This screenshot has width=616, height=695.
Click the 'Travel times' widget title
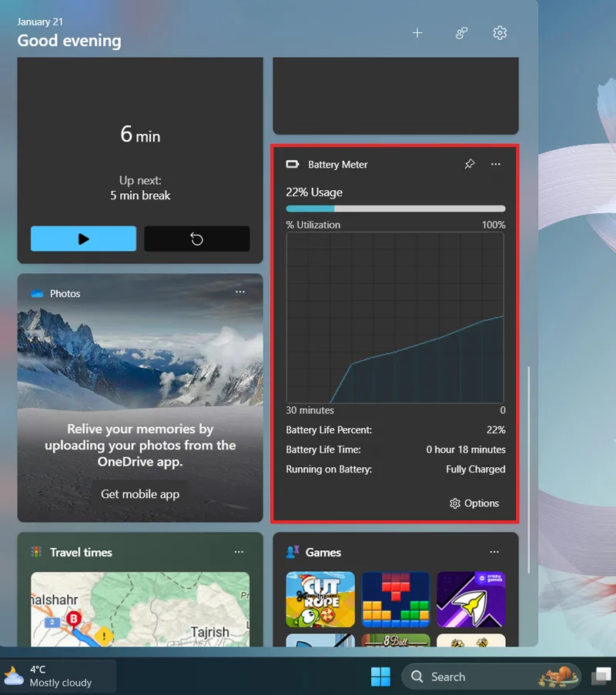pos(81,553)
